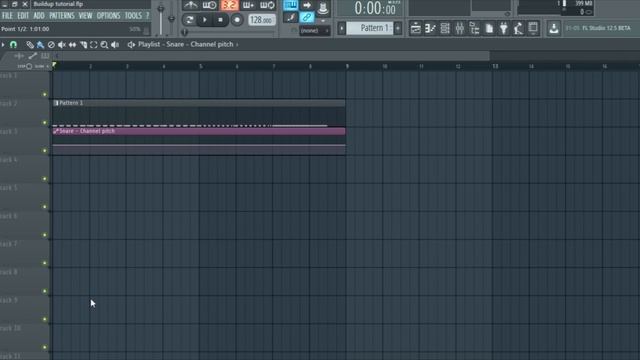The image size is (640, 360).
Task: Open the playlist options arrow menu
Action: 3,44
